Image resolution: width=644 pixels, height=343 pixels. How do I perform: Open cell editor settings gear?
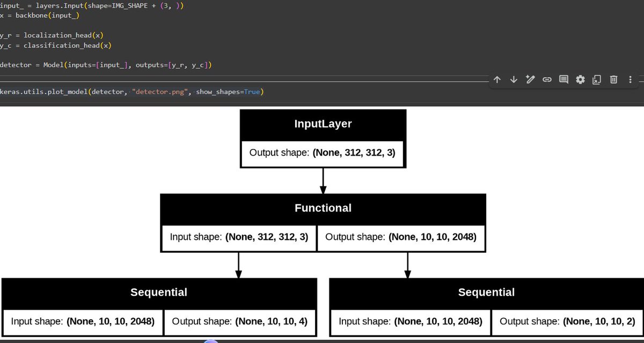coord(580,80)
